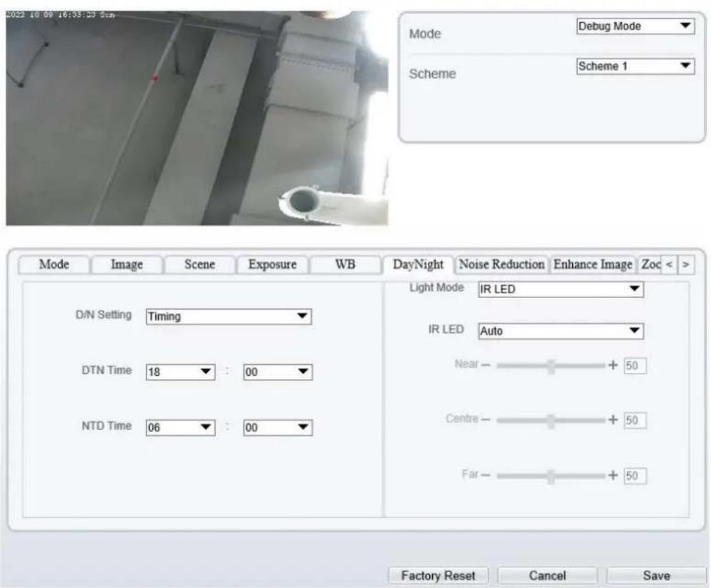
Task: Switch to the Image tab
Action: coord(126,264)
